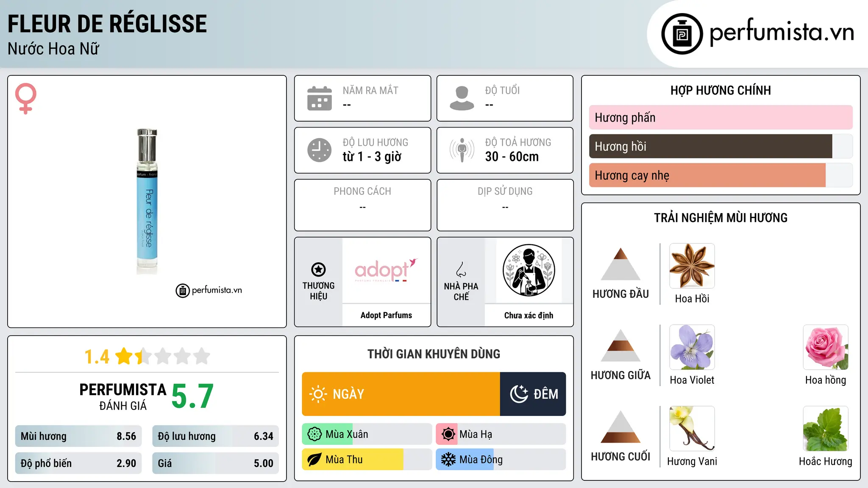Click the perfumista.vn watermark under bottle

pos(209,291)
